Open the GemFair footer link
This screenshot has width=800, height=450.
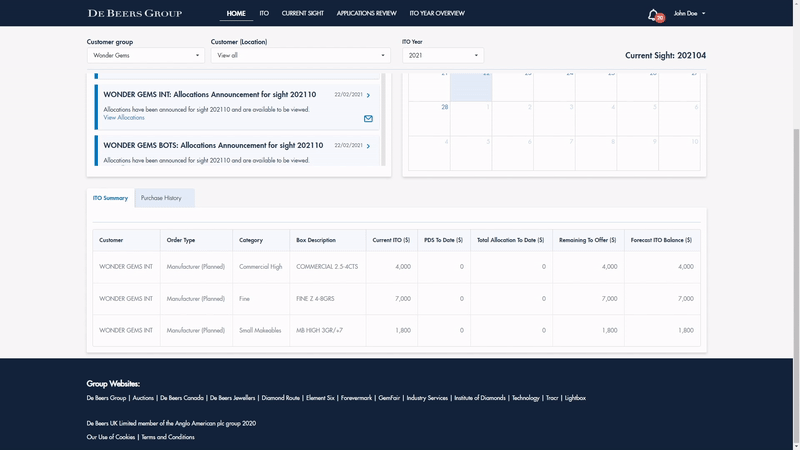pyautogui.click(x=389, y=398)
